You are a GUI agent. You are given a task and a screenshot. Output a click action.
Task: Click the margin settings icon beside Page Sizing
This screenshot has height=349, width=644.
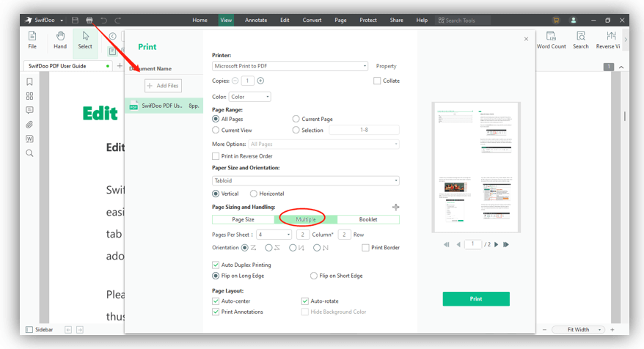click(x=395, y=207)
